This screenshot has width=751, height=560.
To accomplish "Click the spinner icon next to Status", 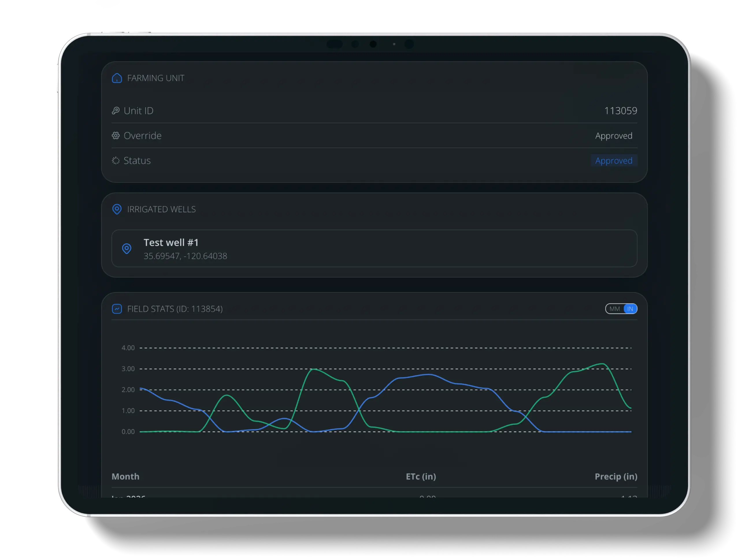I will 116,160.
